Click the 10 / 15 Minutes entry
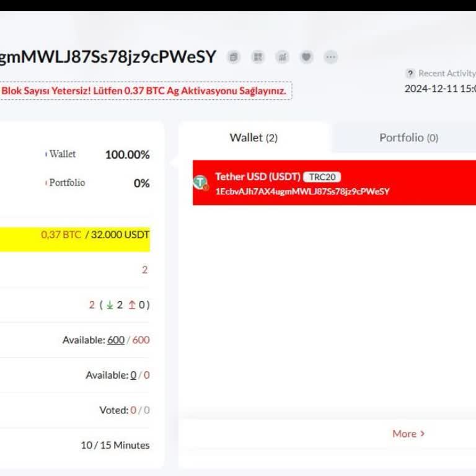476x476 pixels. 115,446
